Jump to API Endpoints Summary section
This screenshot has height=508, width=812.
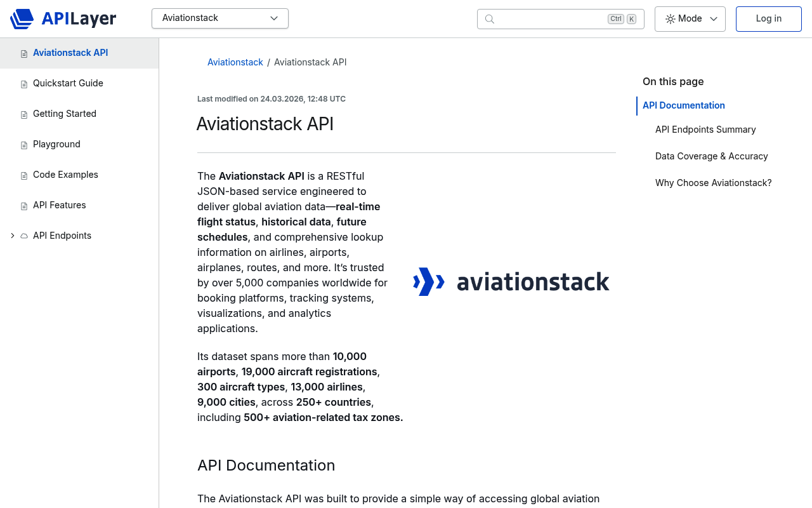705,130
